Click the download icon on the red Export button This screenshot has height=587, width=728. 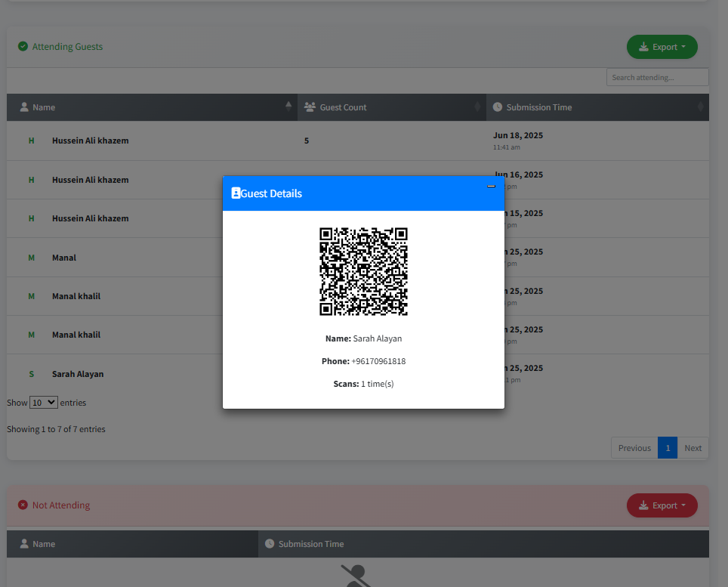pyautogui.click(x=645, y=505)
